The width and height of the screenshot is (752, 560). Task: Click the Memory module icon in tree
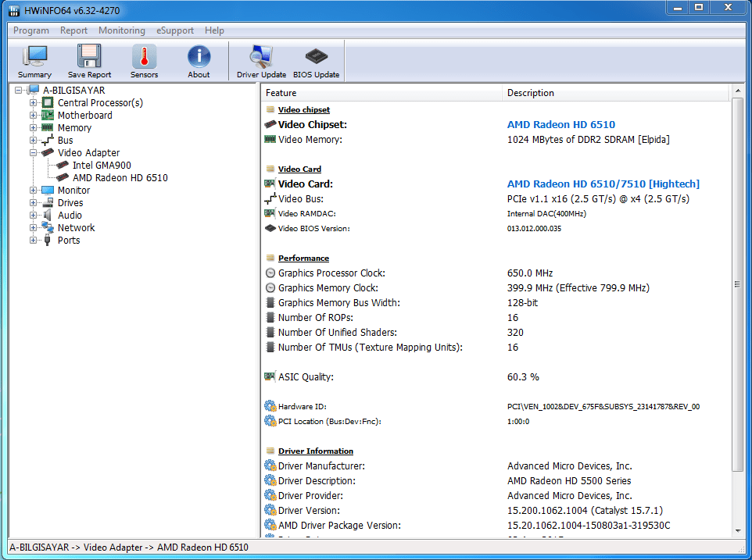click(x=48, y=127)
